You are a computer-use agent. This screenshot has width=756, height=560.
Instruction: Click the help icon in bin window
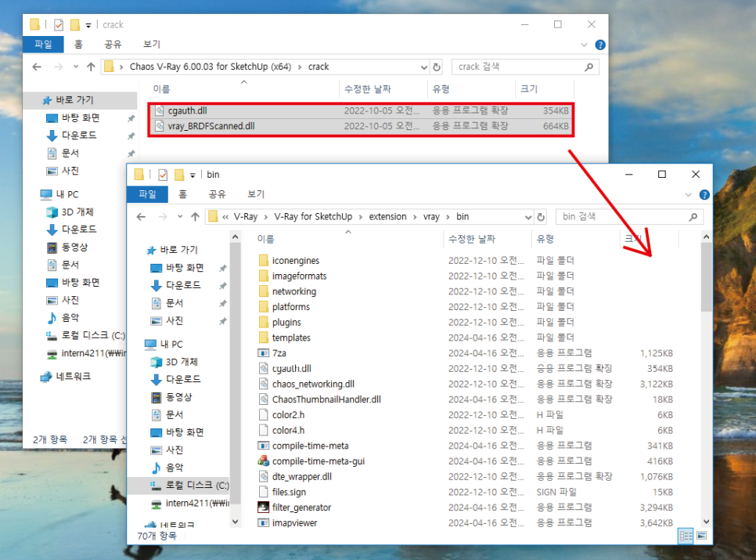[x=704, y=195]
